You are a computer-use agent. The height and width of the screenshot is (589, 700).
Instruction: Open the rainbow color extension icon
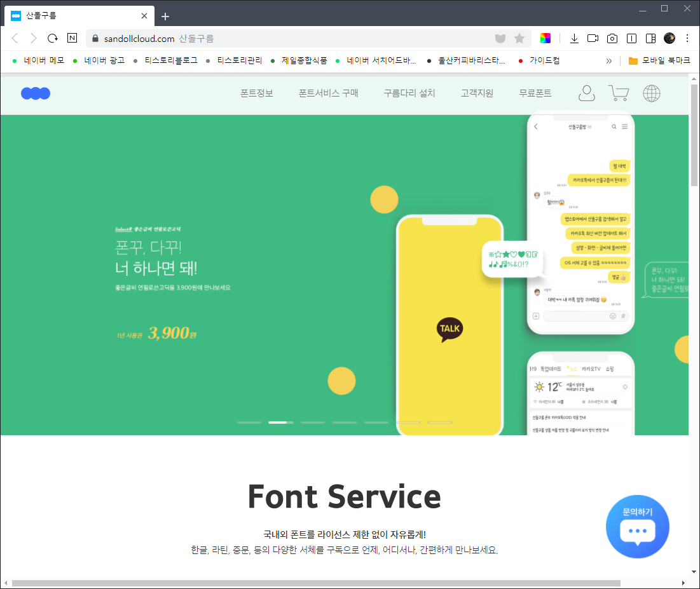point(545,38)
